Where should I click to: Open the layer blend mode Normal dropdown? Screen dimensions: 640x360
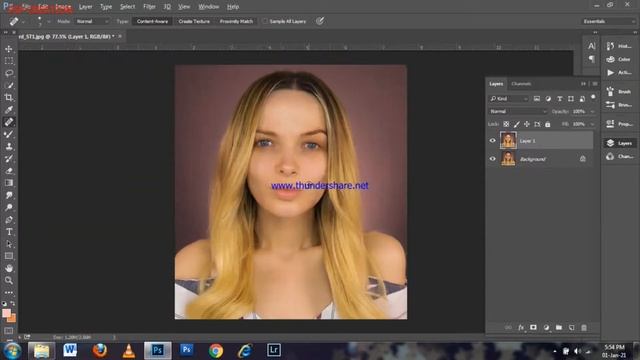(x=518, y=111)
